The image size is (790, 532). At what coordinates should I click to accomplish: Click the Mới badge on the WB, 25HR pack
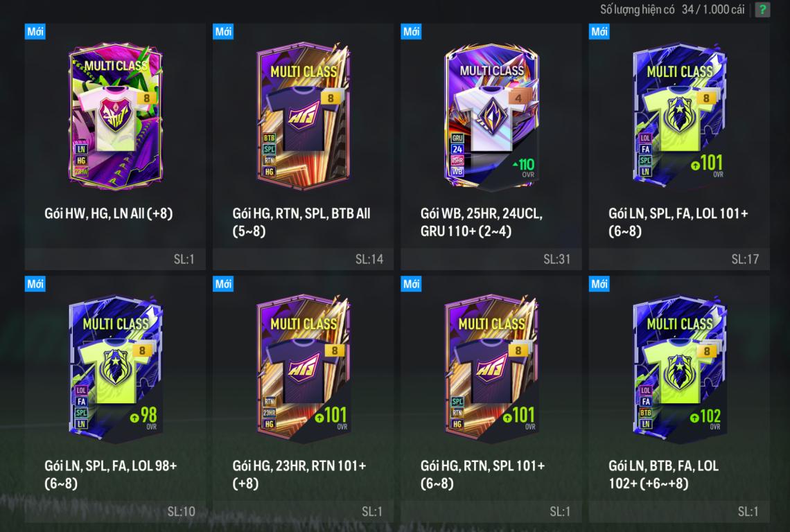(411, 31)
